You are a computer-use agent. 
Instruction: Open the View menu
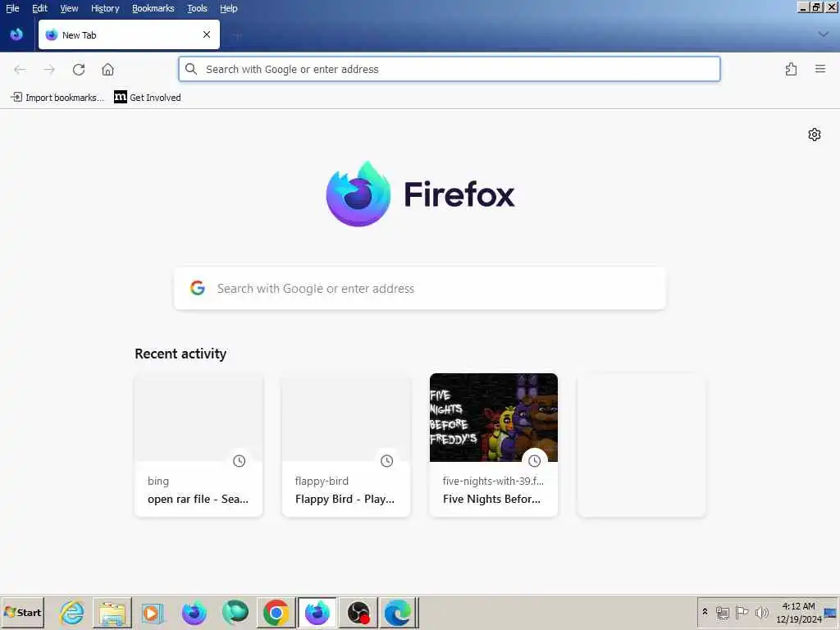pyautogui.click(x=69, y=8)
